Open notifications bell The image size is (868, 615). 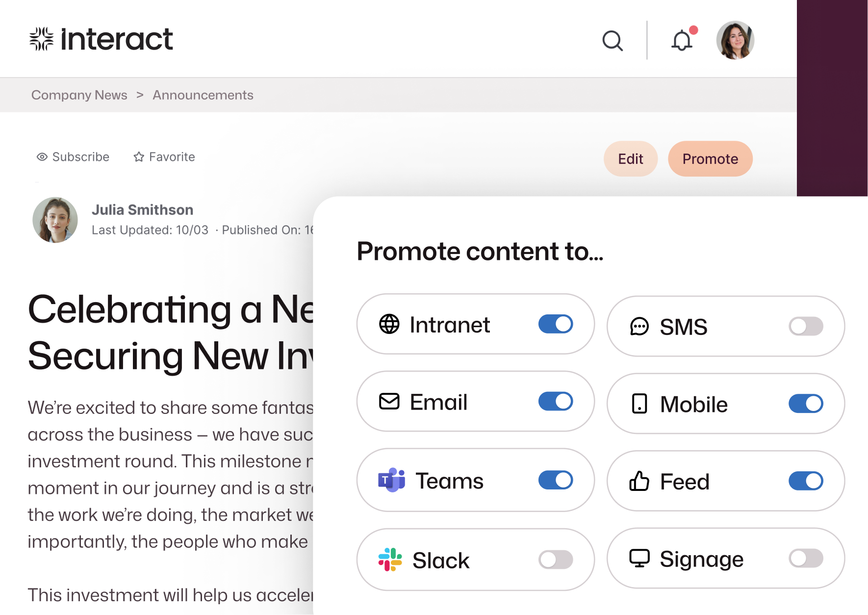coord(682,40)
